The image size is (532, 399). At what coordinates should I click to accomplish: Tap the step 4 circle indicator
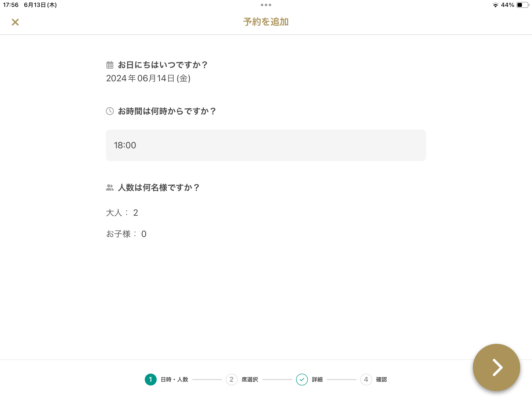(366, 380)
